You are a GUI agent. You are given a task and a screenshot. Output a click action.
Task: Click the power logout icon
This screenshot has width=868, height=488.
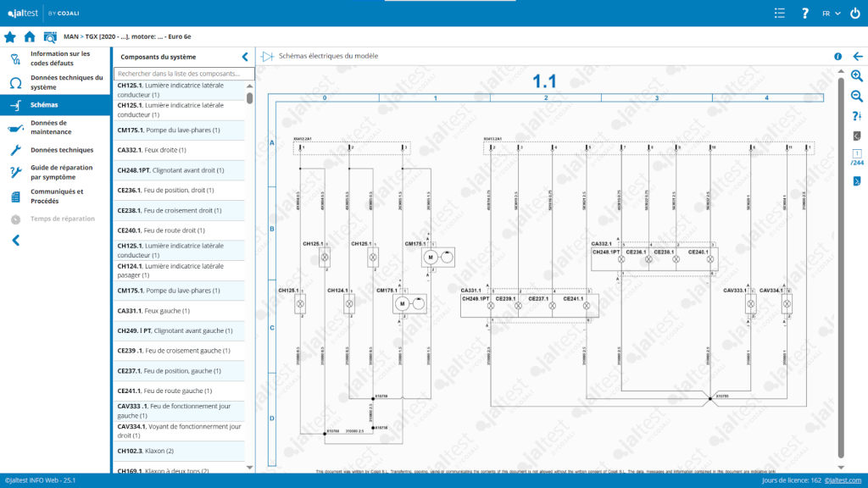coord(854,14)
